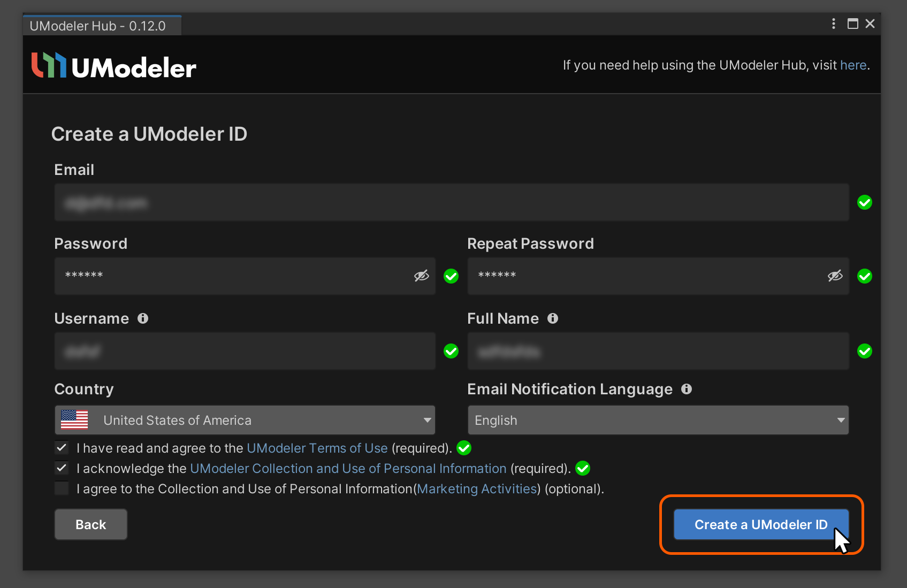
Task: Click the green checkmark beside Email field
Action: 864,202
